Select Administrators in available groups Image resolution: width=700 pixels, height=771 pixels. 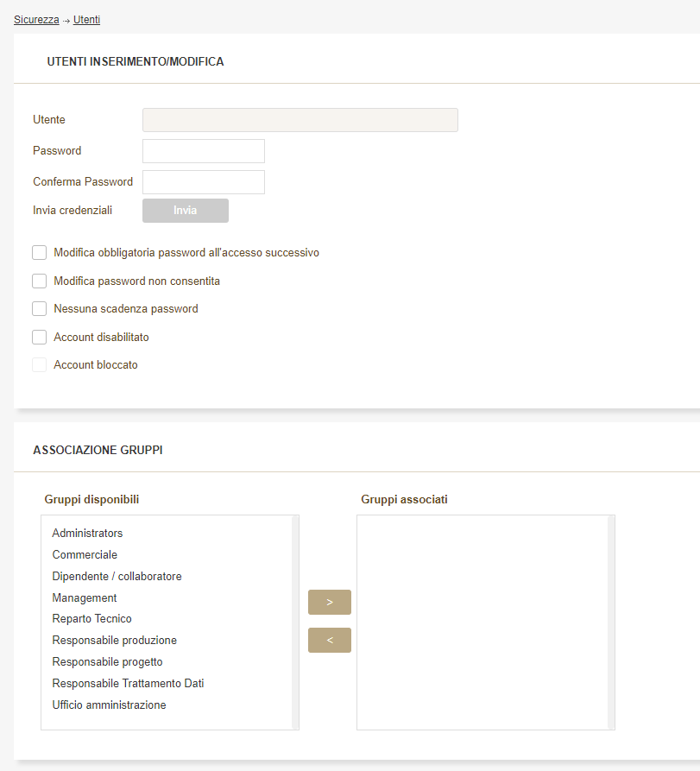87,534
